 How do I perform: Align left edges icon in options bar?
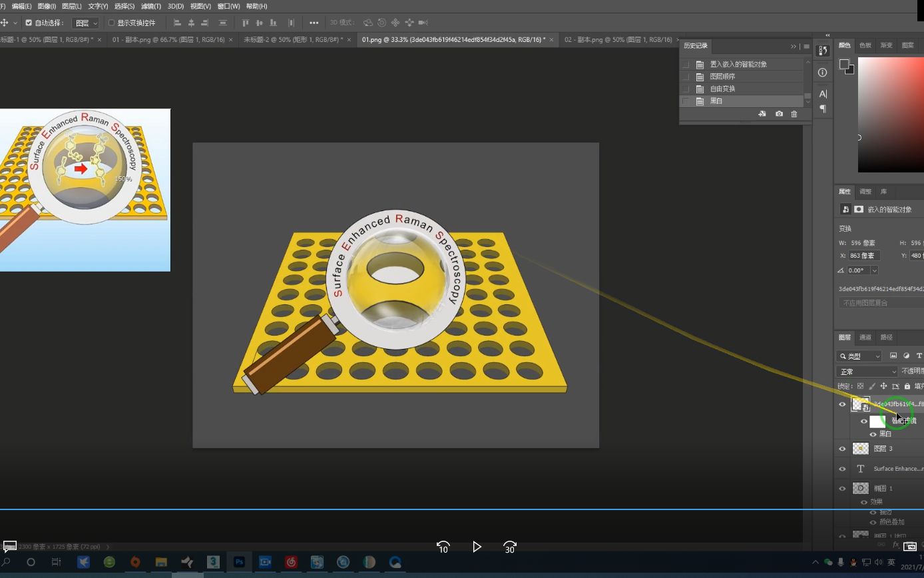[x=177, y=23]
